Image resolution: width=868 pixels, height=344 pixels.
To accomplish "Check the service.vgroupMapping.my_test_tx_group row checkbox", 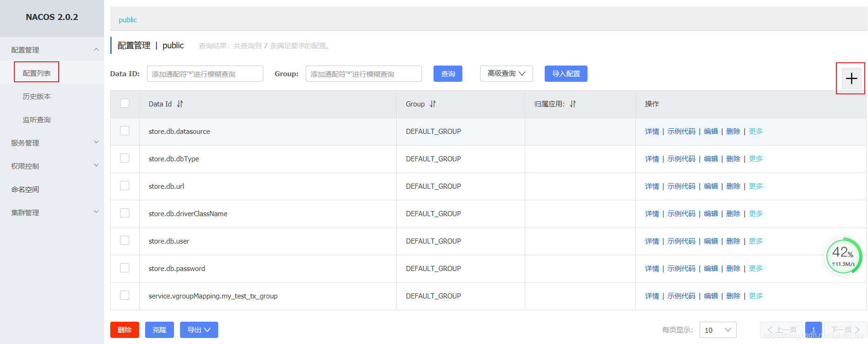I will pos(125,295).
